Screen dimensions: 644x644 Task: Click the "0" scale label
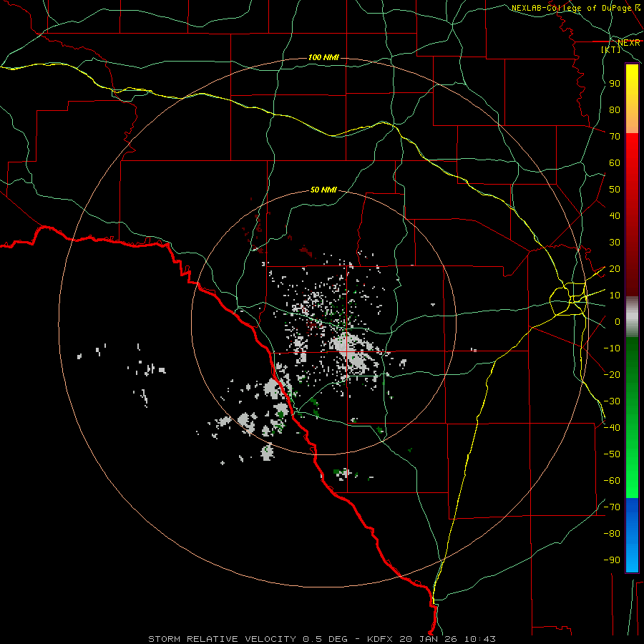[x=618, y=322]
